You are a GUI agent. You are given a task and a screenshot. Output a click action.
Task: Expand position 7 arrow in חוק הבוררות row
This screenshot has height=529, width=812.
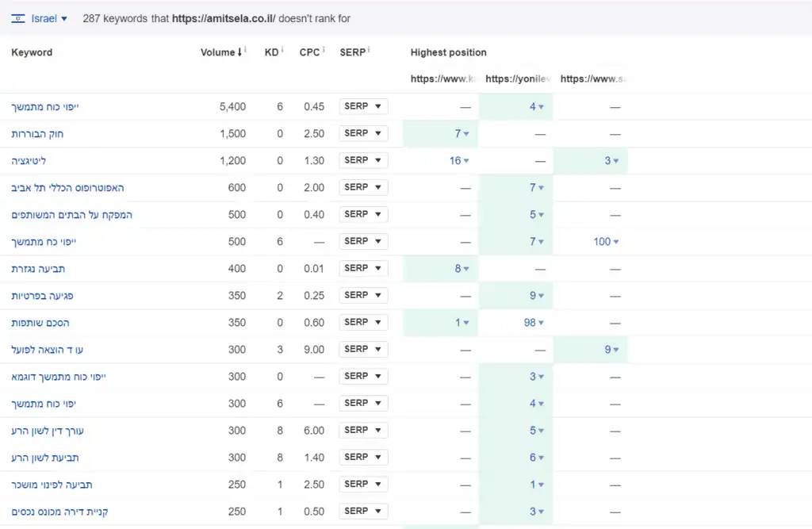pyautogui.click(x=466, y=134)
